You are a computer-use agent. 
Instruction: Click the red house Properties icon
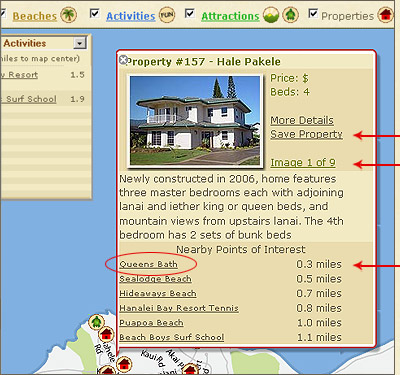(x=385, y=15)
